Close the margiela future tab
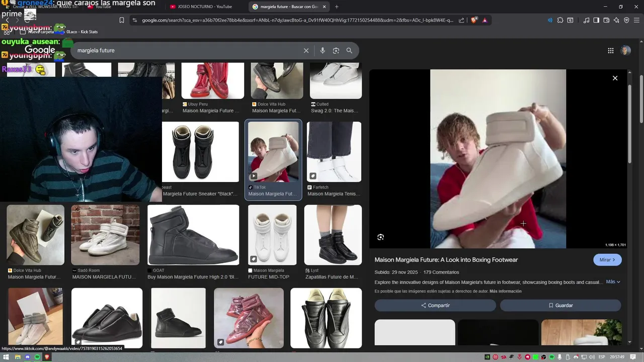The width and height of the screenshot is (644, 362). tap(325, 7)
